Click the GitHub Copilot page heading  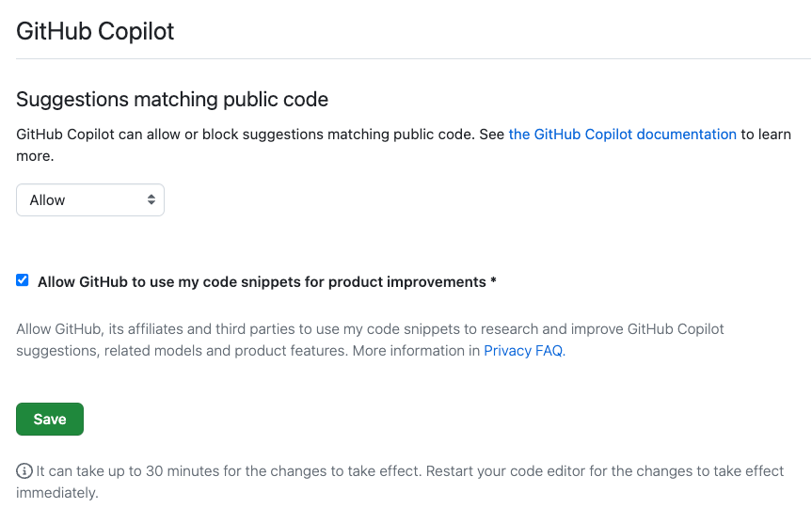95,31
